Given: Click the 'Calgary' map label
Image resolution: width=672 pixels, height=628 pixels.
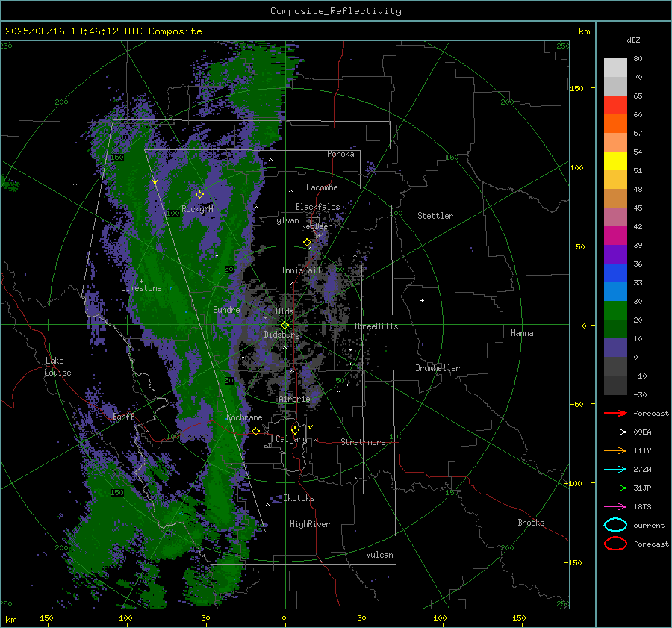Looking at the screenshot, I should tap(291, 439).
